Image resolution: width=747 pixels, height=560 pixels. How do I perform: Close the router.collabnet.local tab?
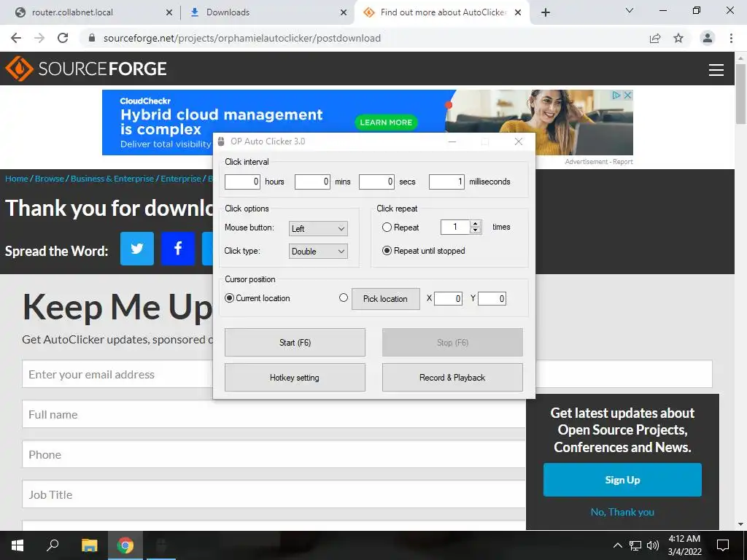169,13
